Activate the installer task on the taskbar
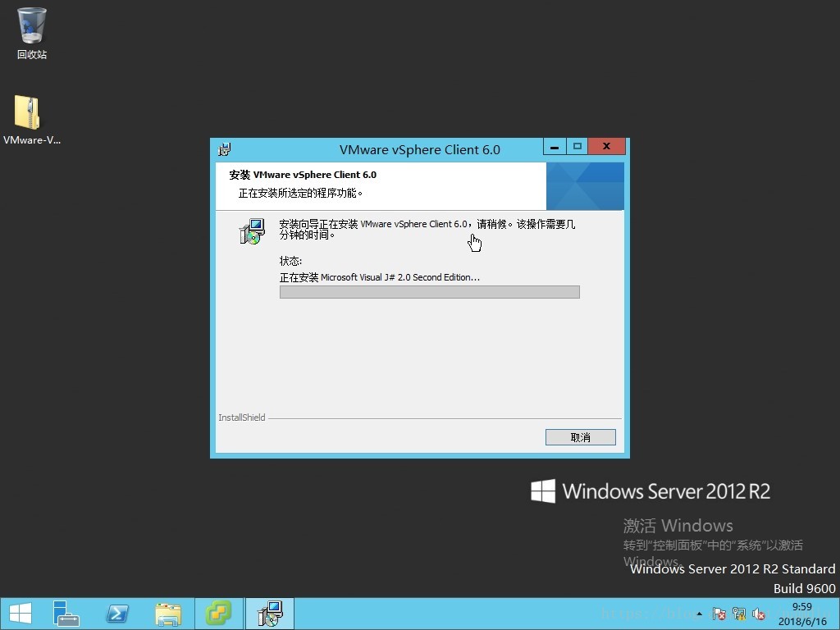Image resolution: width=840 pixels, height=630 pixels. pos(269,614)
